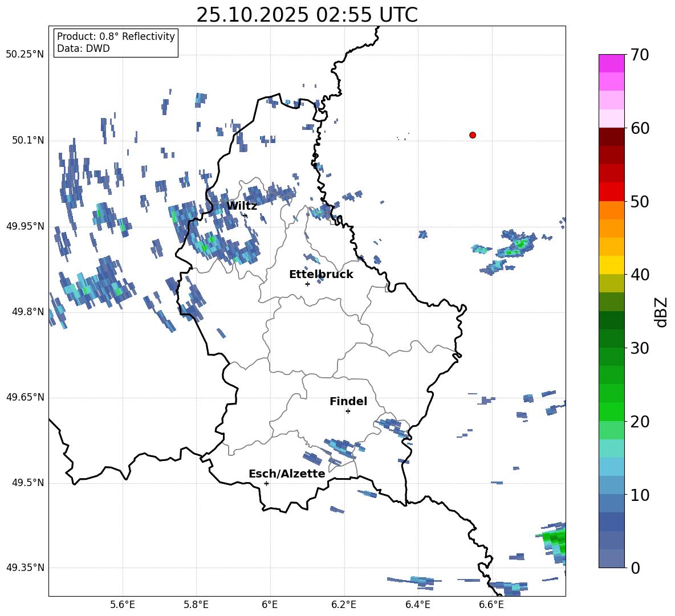Click the 5.8°E longitude label

point(196,605)
